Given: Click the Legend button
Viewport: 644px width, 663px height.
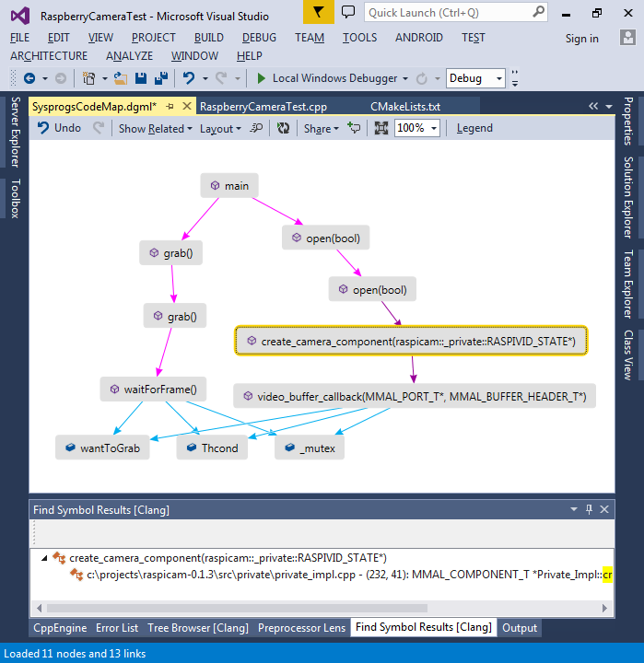Looking at the screenshot, I should click(474, 128).
